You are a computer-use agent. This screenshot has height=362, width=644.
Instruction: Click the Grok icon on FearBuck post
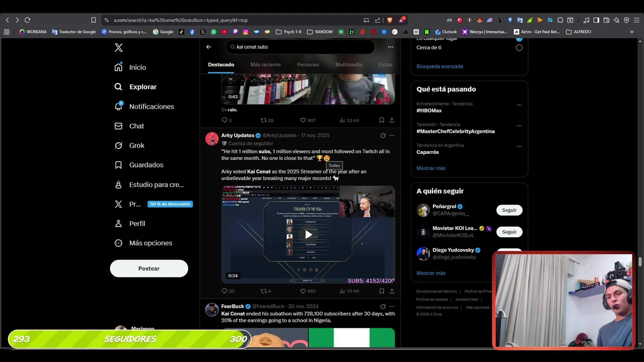(x=383, y=306)
